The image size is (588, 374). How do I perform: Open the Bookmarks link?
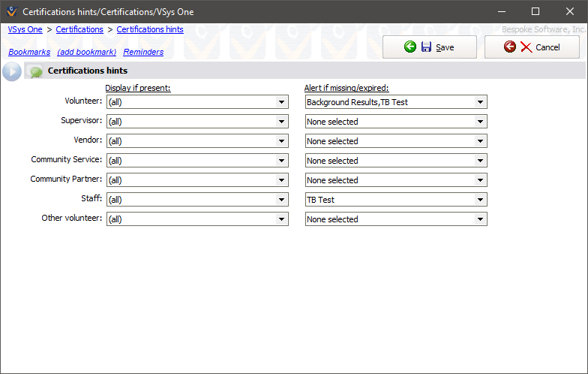point(29,52)
